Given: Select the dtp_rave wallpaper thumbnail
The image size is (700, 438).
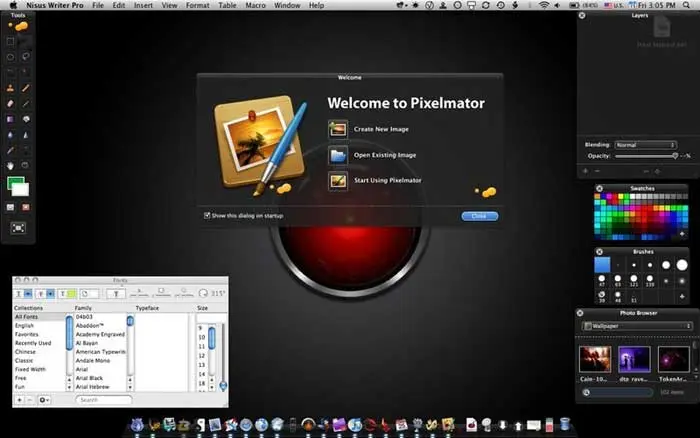Looking at the screenshot, I should click(634, 359).
